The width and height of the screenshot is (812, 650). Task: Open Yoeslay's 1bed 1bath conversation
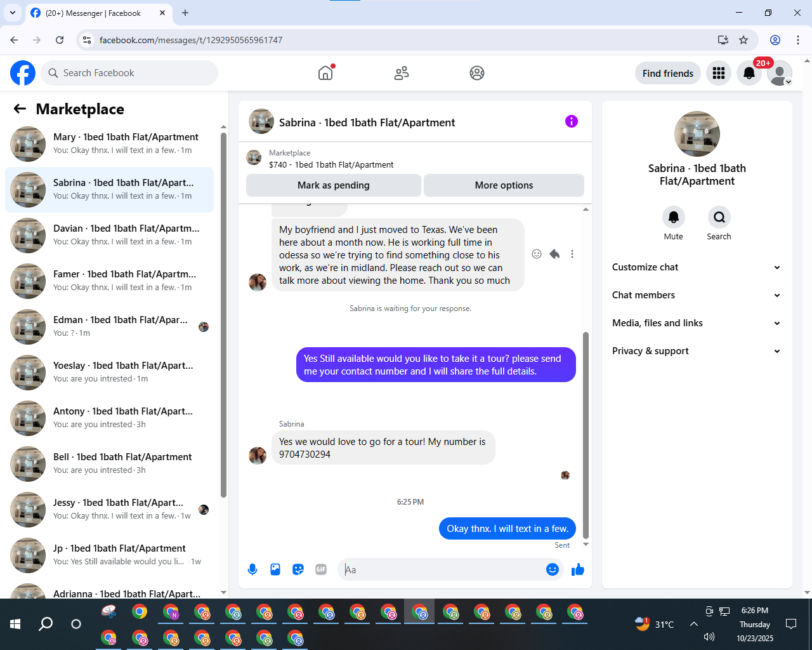[x=109, y=373]
